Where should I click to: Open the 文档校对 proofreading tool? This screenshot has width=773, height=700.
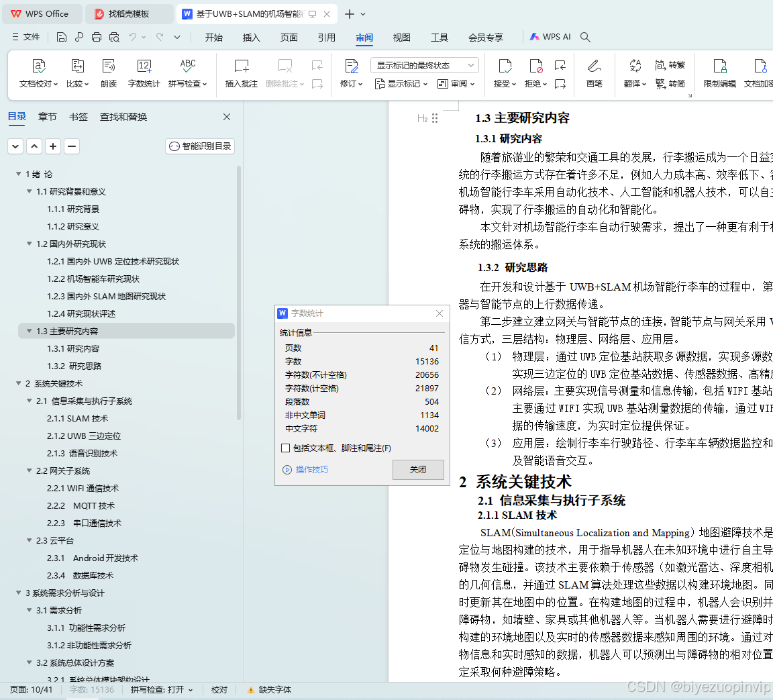click(38, 73)
